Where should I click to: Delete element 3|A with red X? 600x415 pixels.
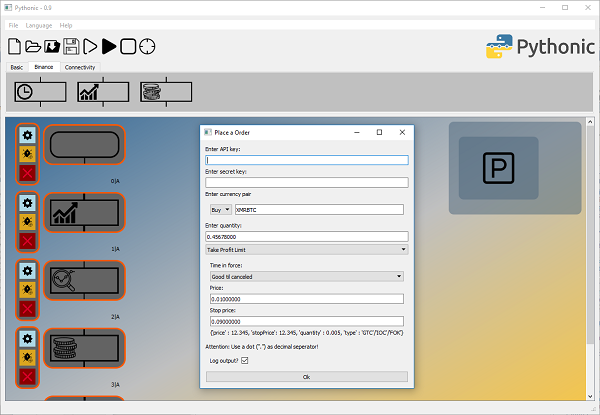(28, 377)
